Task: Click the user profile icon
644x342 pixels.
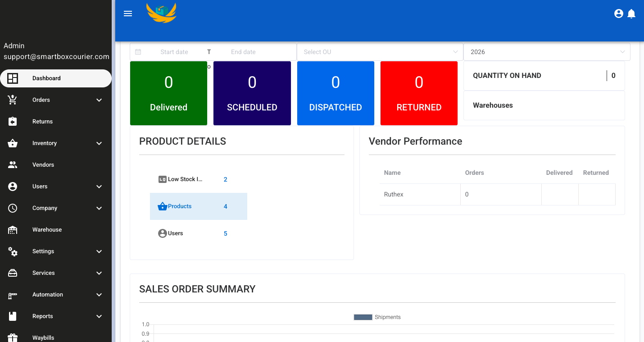Action: click(x=618, y=14)
